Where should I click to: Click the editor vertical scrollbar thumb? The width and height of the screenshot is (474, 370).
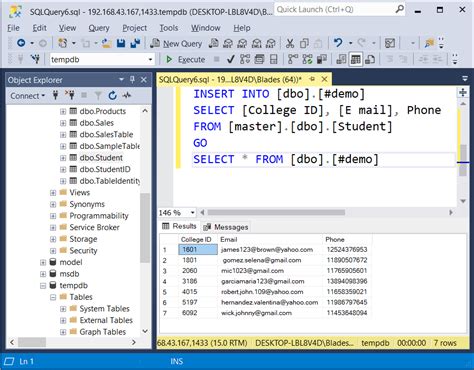pyautogui.click(x=463, y=160)
